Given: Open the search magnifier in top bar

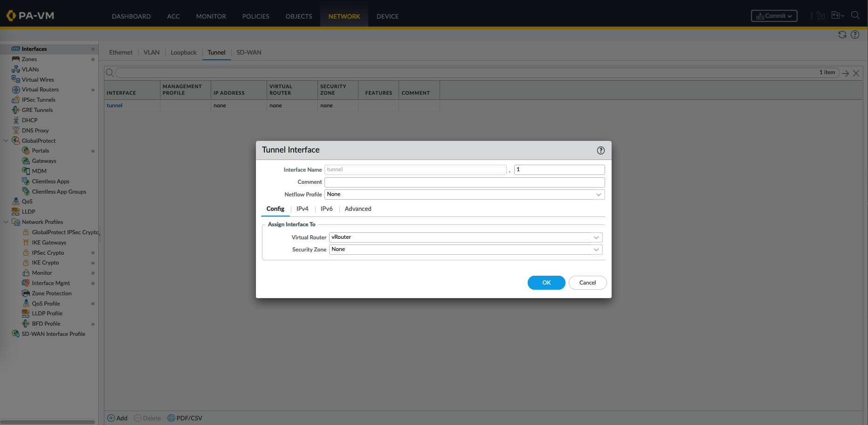Looking at the screenshot, I should point(855,15).
